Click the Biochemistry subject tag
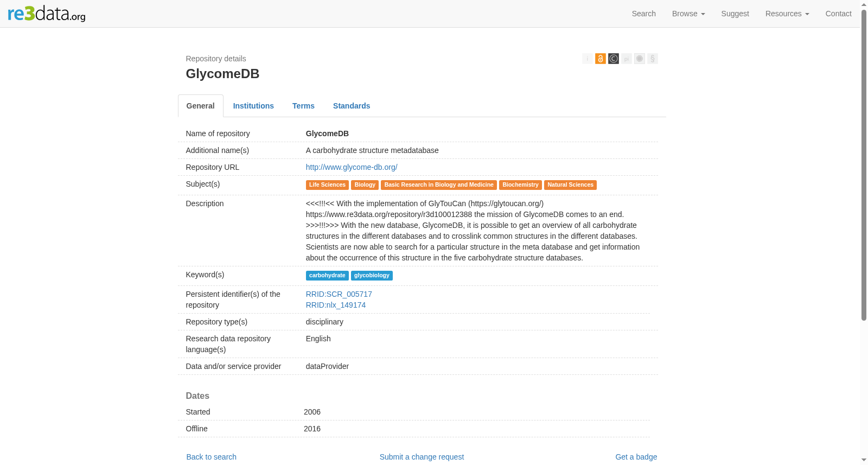 tap(521, 185)
